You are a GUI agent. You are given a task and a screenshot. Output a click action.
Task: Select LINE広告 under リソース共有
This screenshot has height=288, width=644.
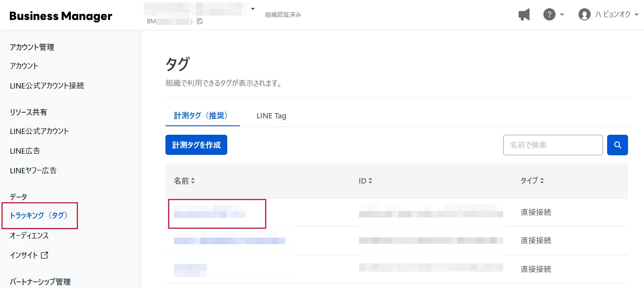(x=25, y=151)
